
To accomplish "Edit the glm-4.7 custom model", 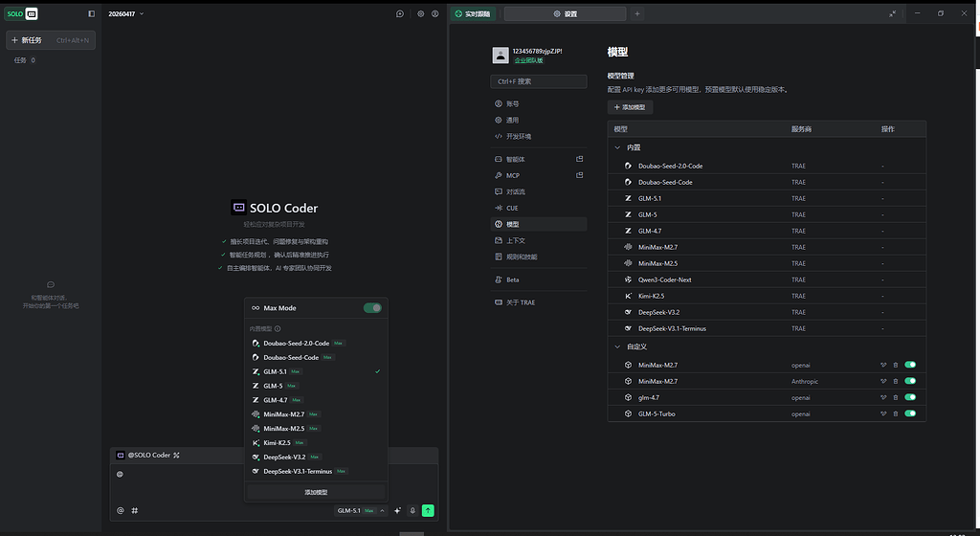I will (883, 397).
